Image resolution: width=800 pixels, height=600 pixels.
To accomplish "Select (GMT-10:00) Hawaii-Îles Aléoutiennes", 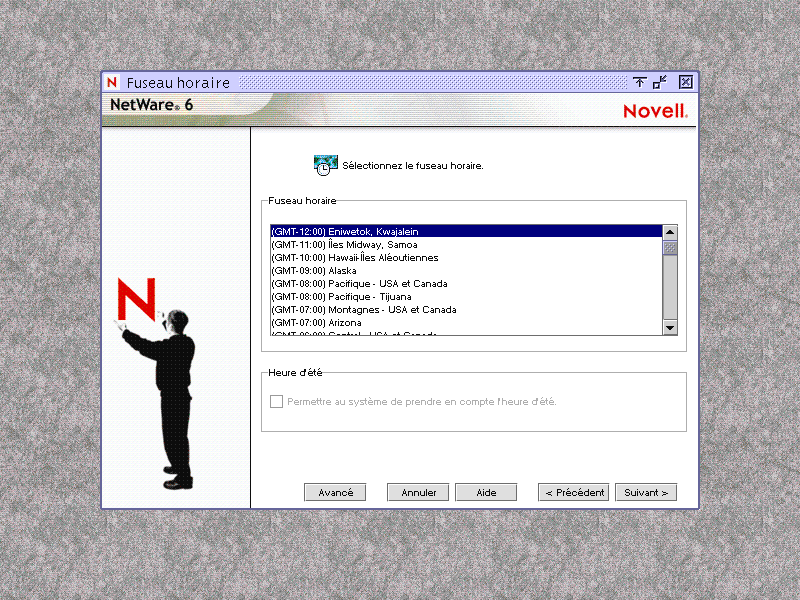I will 466,258.
